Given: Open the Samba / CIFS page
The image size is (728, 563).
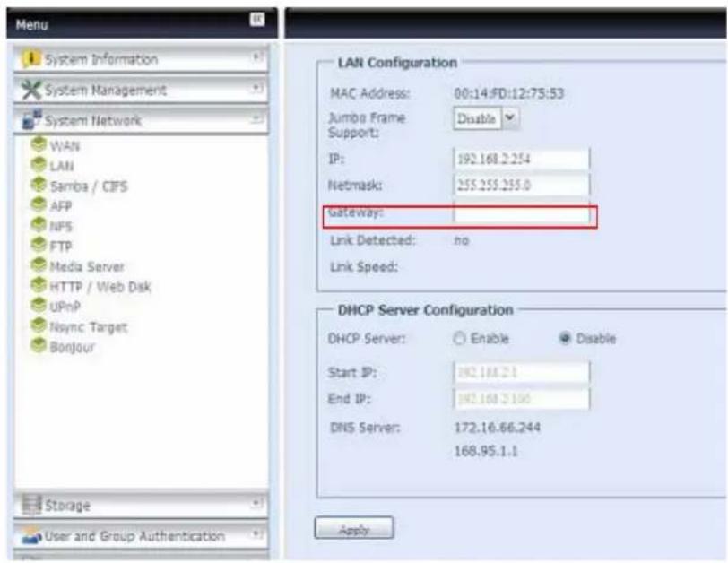Looking at the screenshot, I should point(89,186).
